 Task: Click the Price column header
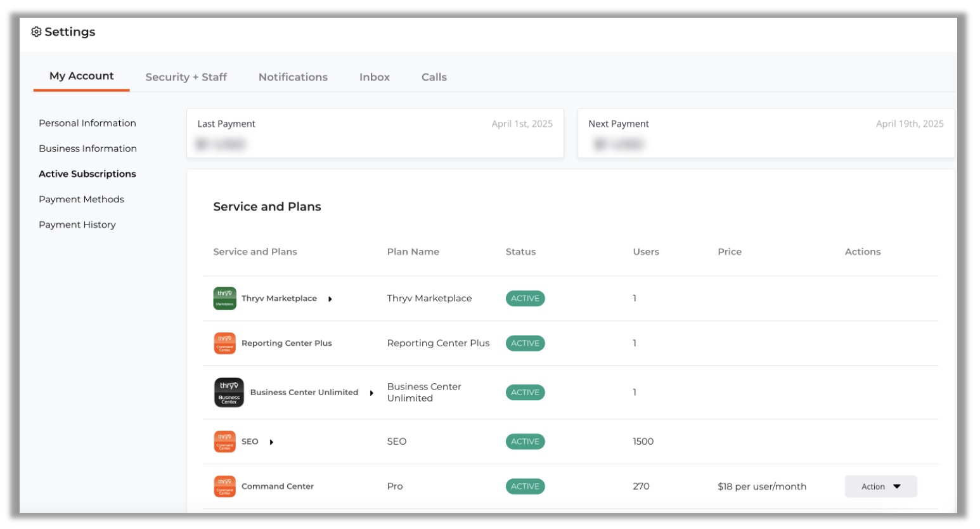tap(730, 252)
